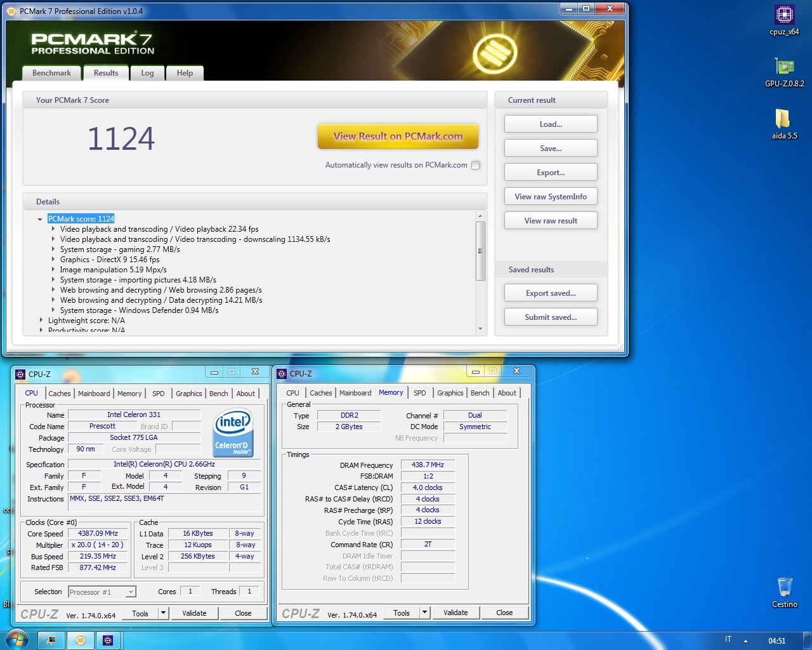
Task: Click the Export... button
Action: (x=551, y=173)
